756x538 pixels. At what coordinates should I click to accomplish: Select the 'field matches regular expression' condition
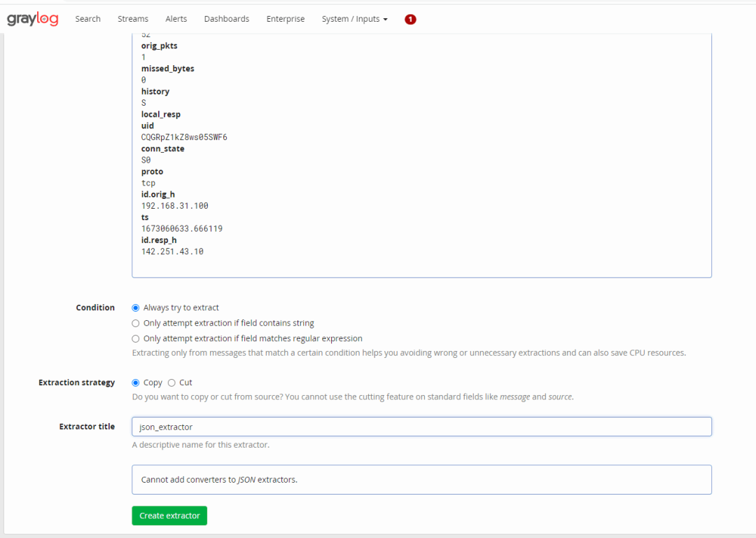click(x=136, y=338)
